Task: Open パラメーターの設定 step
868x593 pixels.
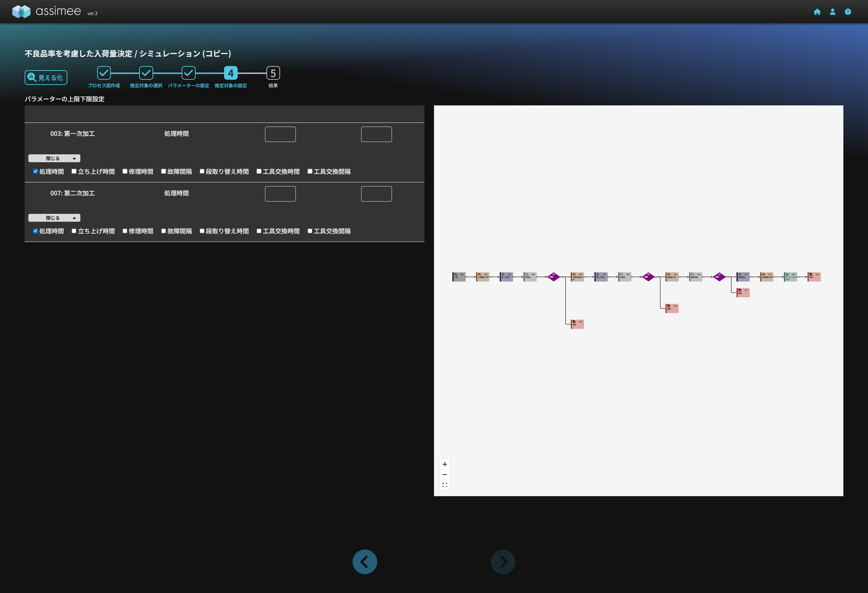Action: pyautogui.click(x=188, y=73)
